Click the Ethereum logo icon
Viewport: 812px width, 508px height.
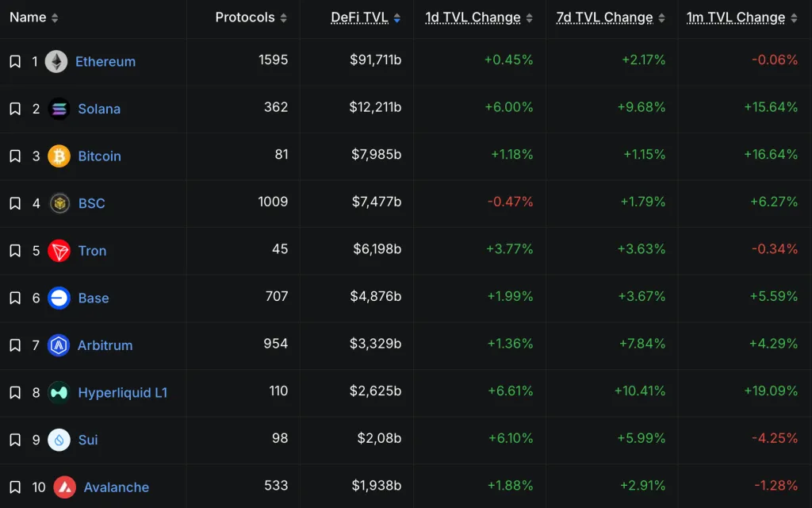56,61
